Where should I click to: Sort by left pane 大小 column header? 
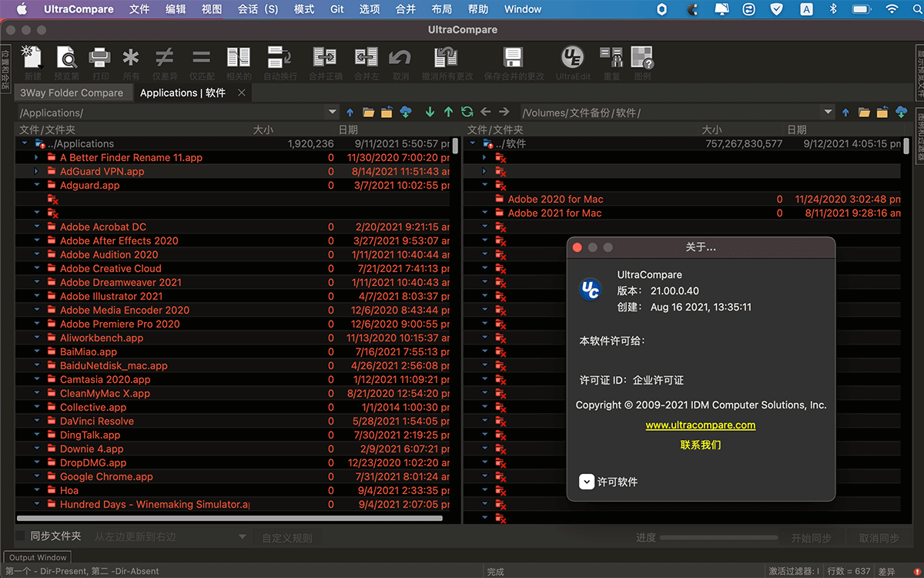click(x=263, y=129)
